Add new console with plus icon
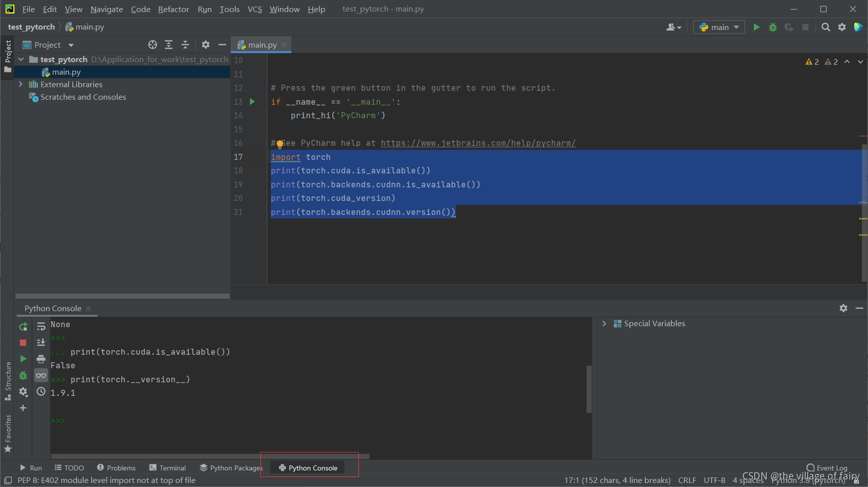The image size is (868, 487). [23, 408]
